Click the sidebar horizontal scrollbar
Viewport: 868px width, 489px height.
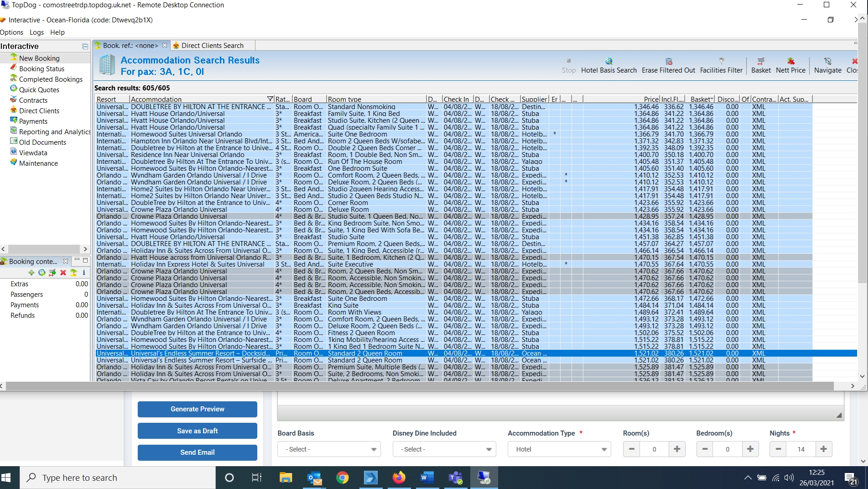pos(44,249)
